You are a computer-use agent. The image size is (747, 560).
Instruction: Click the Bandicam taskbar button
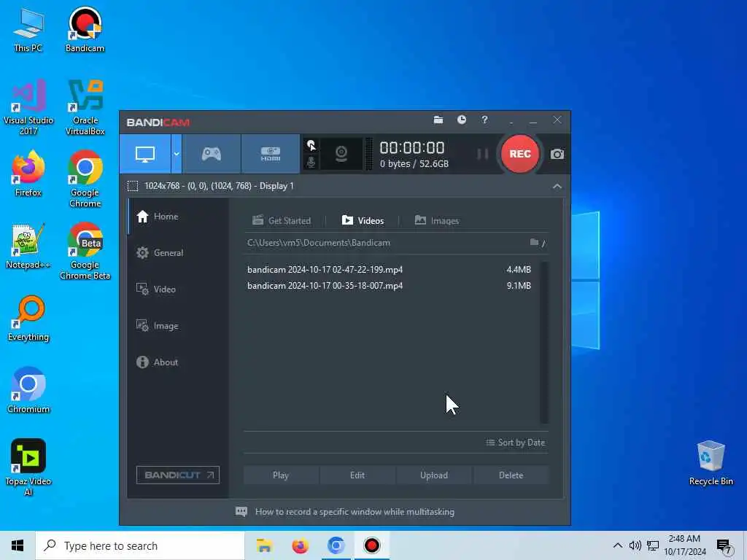(x=371, y=545)
